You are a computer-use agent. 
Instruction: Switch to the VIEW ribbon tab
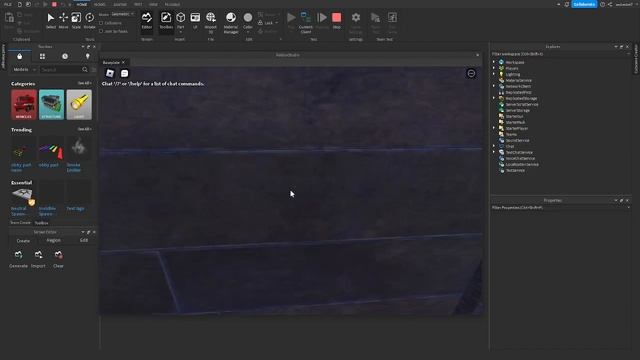[x=153, y=4]
